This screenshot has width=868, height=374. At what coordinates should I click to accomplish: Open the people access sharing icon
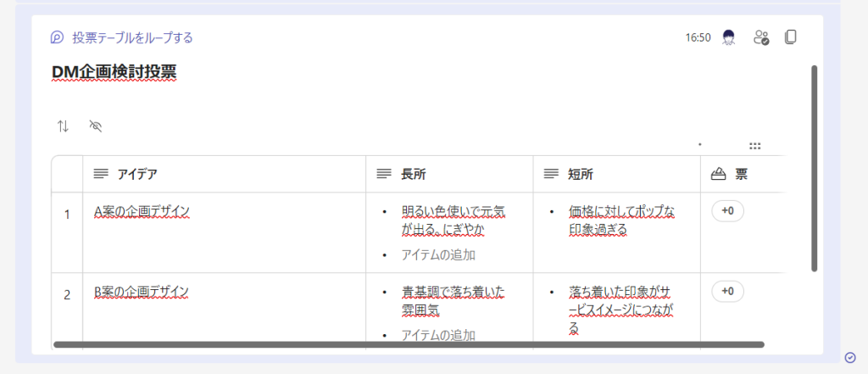[x=760, y=37]
